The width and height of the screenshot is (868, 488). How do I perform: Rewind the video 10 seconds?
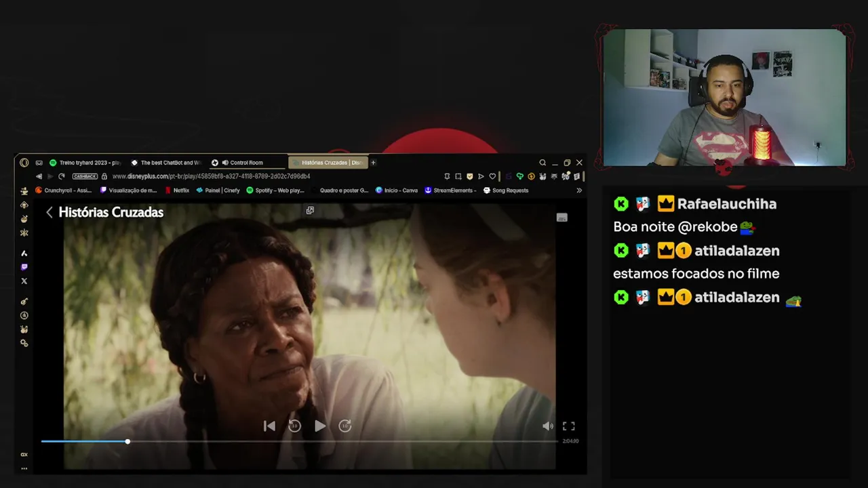(x=294, y=426)
